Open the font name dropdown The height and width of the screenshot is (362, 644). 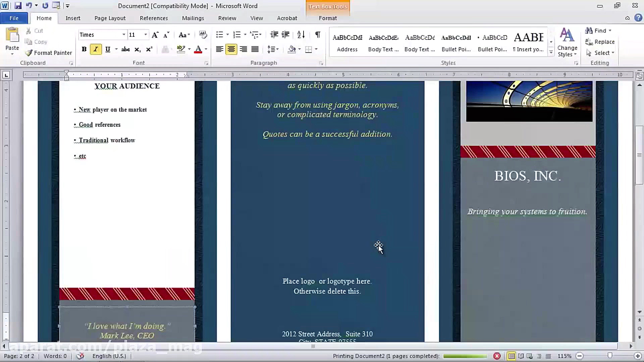tap(124, 35)
